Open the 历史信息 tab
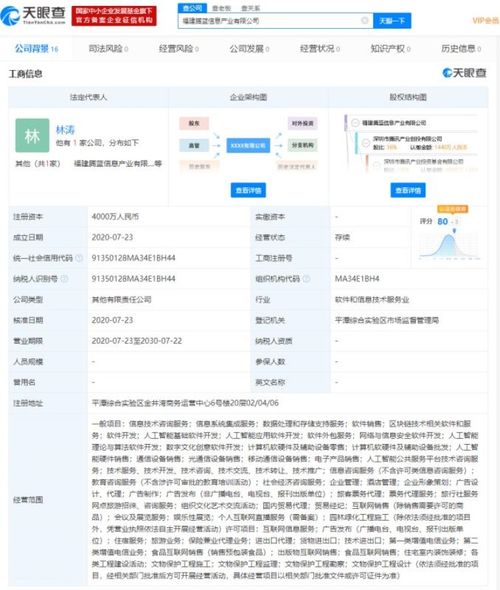This screenshot has height=590, width=500. tap(461, 49)
